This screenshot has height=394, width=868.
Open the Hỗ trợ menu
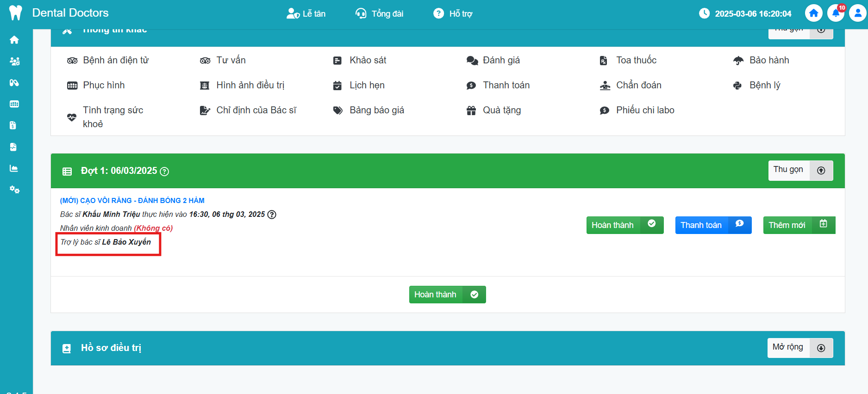click(x=453, y=14)
